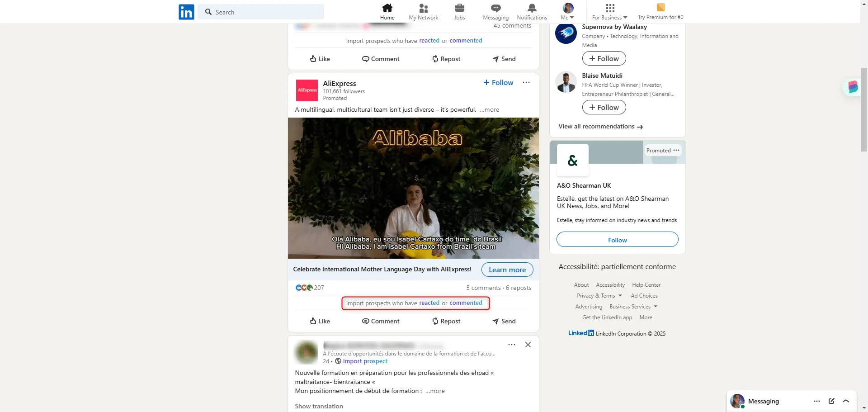Click the LinkedIn logo icon
Viewport: 868px width, 412px height.
tap(186, 12)
